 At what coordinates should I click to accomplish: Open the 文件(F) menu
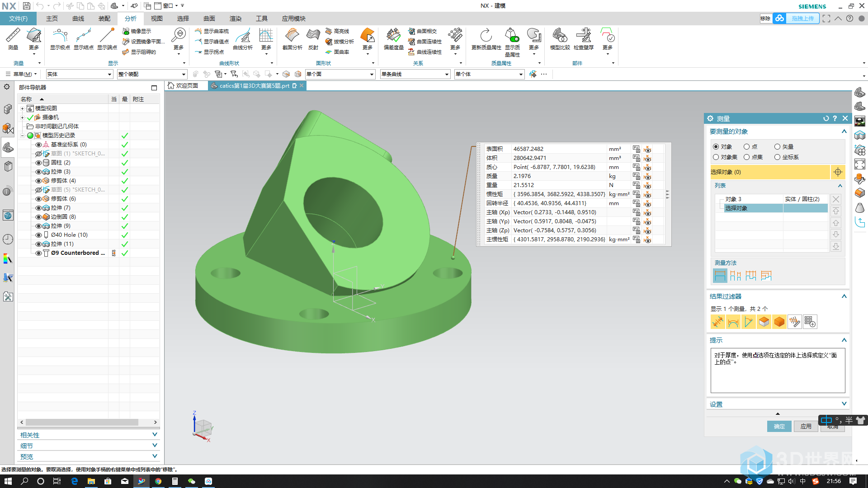point(18,19)
